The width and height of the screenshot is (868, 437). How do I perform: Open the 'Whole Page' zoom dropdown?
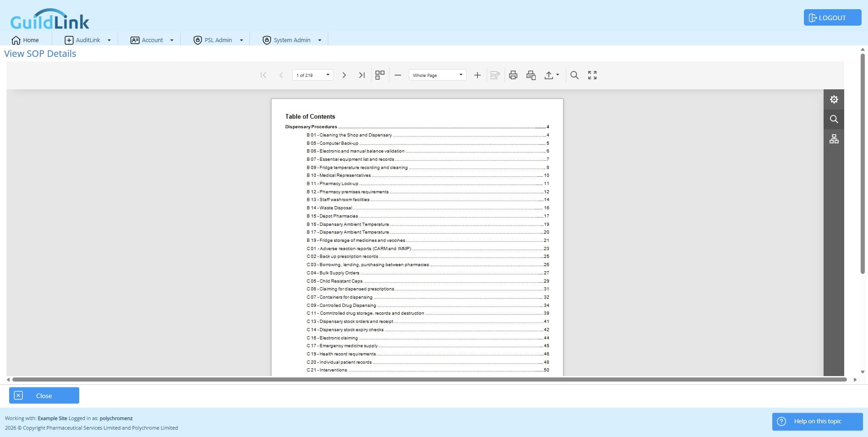tap(438, 75)
